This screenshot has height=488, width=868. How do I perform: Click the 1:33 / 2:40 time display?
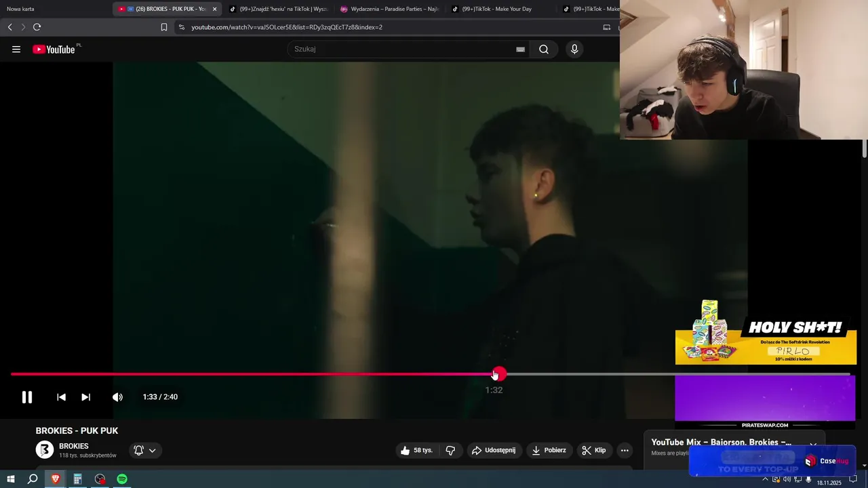[x=160, y=397]
